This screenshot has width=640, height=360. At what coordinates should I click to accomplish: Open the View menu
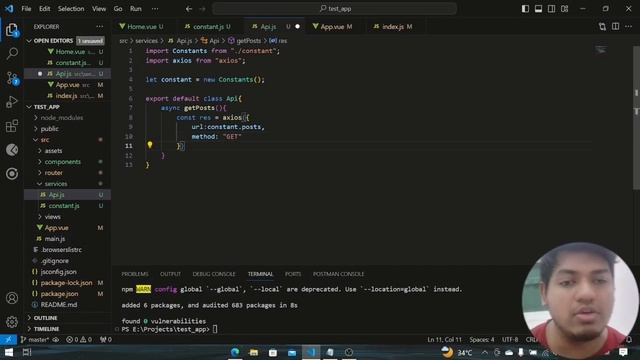point(99,9)
